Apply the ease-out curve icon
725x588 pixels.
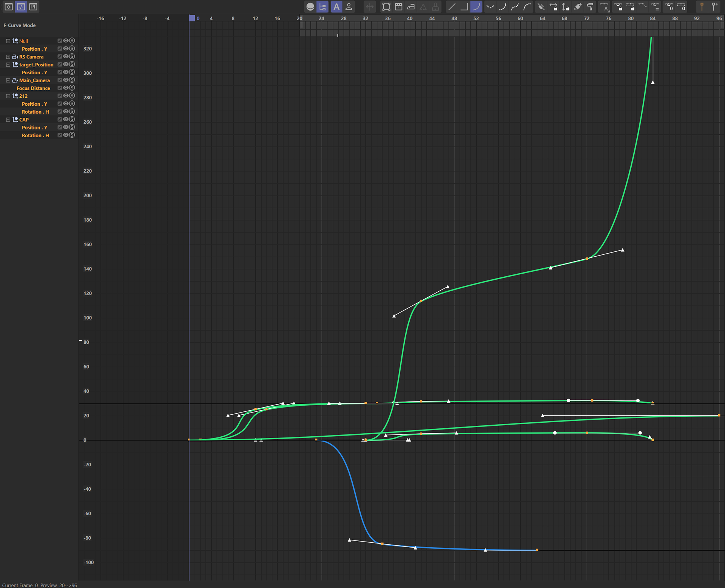pyautogui.click(x=528, y=7)
